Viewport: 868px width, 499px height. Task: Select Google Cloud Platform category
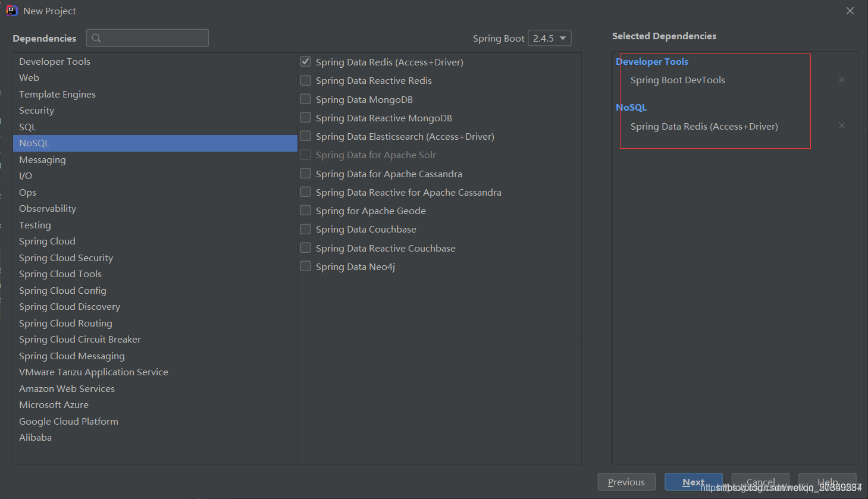pos(155,421)
